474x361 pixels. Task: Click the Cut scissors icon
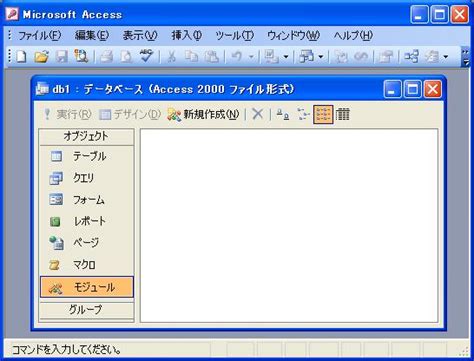click(x=171, y=57)
